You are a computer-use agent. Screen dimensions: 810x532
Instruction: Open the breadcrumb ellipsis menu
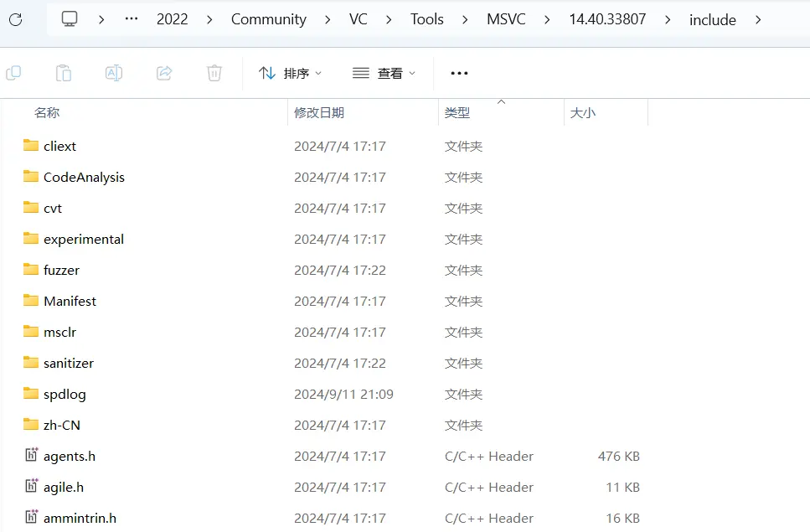[131, 18]
